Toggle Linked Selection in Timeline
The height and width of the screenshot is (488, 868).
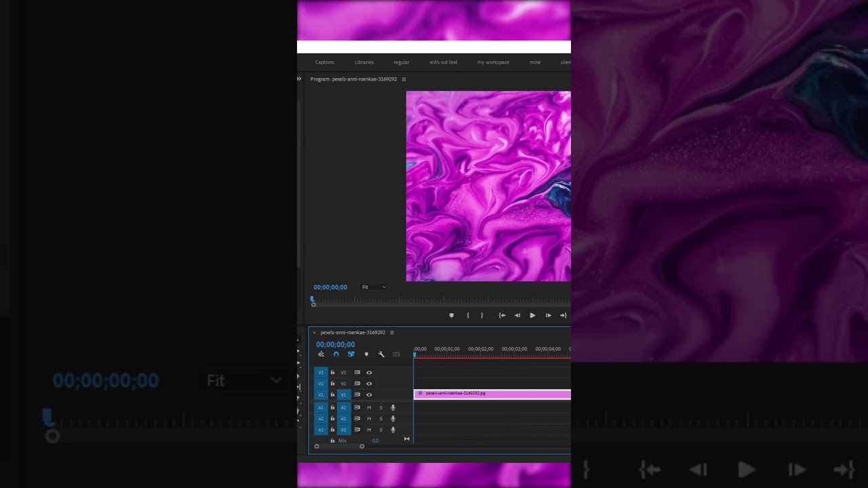(351, 354)
